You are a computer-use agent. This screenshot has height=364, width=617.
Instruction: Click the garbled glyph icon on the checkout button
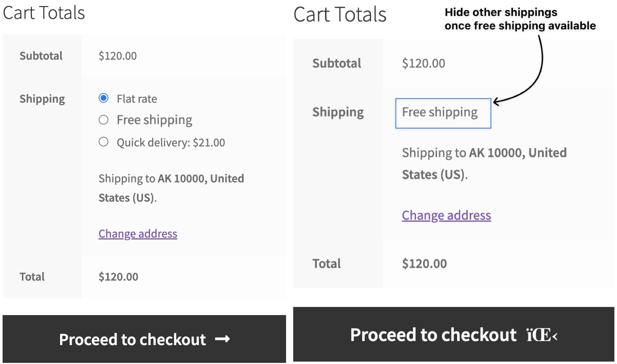click(x=542, y=335)
